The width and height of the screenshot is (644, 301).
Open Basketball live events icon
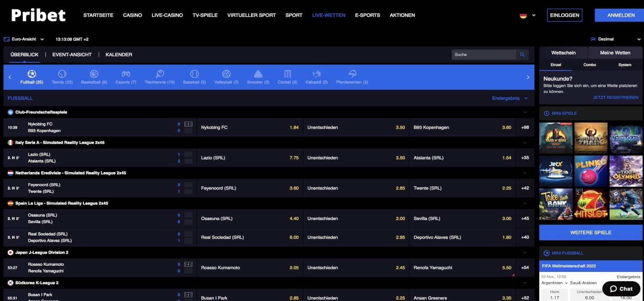(94, 74)
